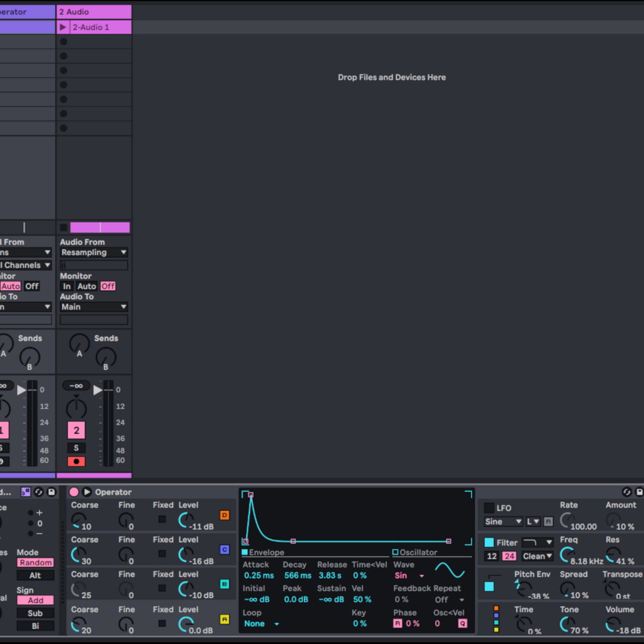Click the arm record button on track 2
The width and height of the screenshot is (644, 644).
pos(76,462)
